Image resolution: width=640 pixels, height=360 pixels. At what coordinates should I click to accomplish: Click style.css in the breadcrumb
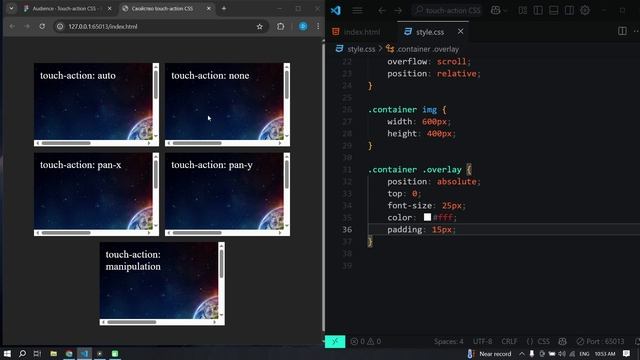coord(361,49)
